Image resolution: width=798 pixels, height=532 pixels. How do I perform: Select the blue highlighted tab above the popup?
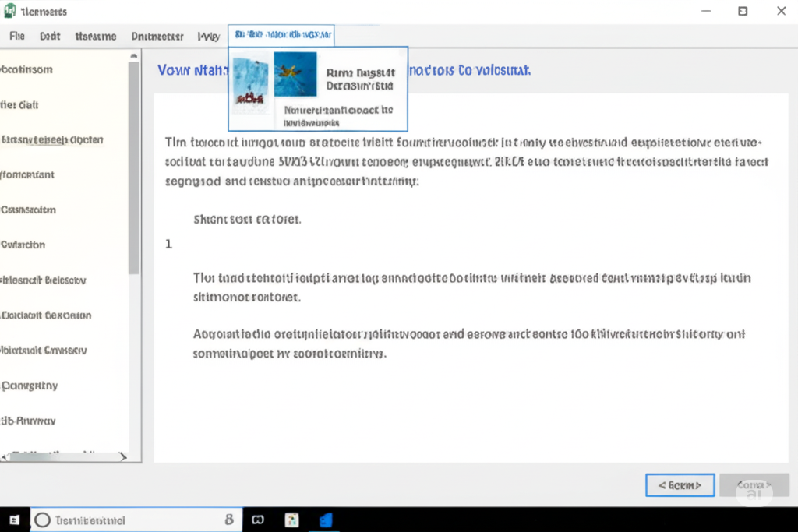pos(281,35)
